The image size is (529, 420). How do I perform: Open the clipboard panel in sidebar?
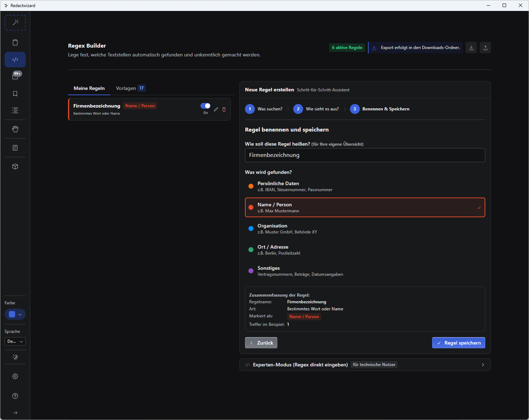[x=15, y=43]
